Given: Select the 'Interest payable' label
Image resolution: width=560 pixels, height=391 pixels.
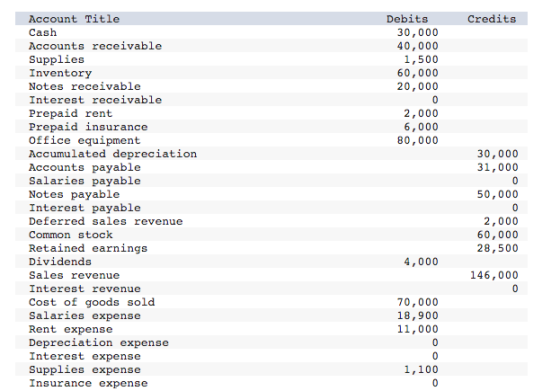Looking at the screenshot, I should 85,208.
